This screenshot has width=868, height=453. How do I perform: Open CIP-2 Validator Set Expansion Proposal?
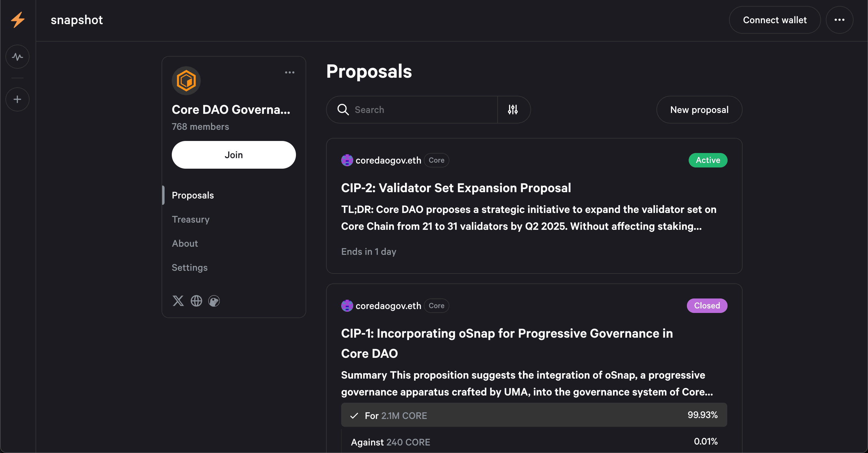[456, 188]
